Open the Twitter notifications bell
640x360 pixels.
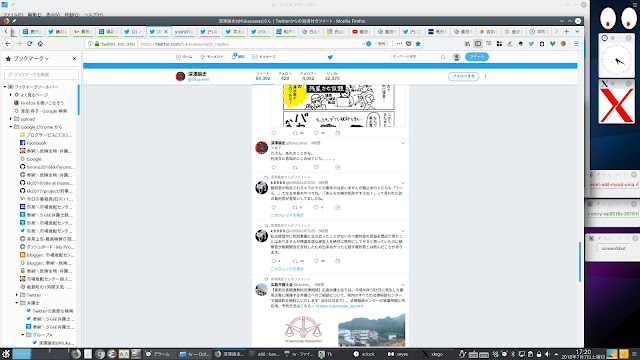click(235, 57)
